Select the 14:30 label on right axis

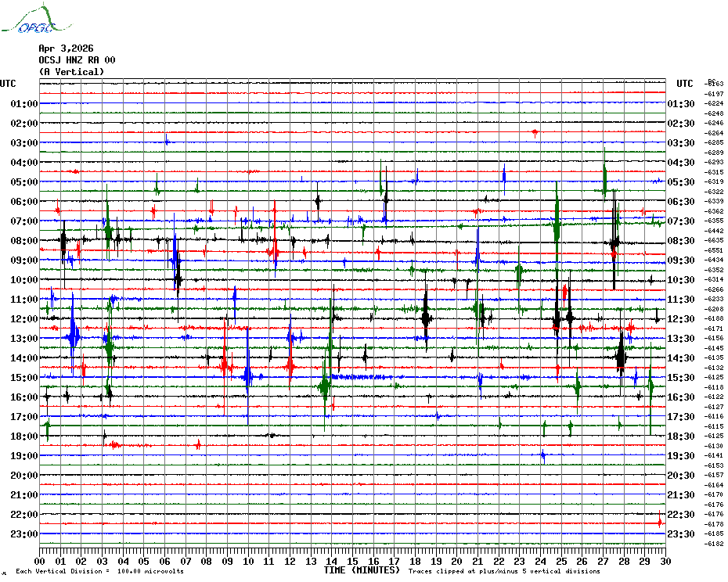[x=681, y=358]
